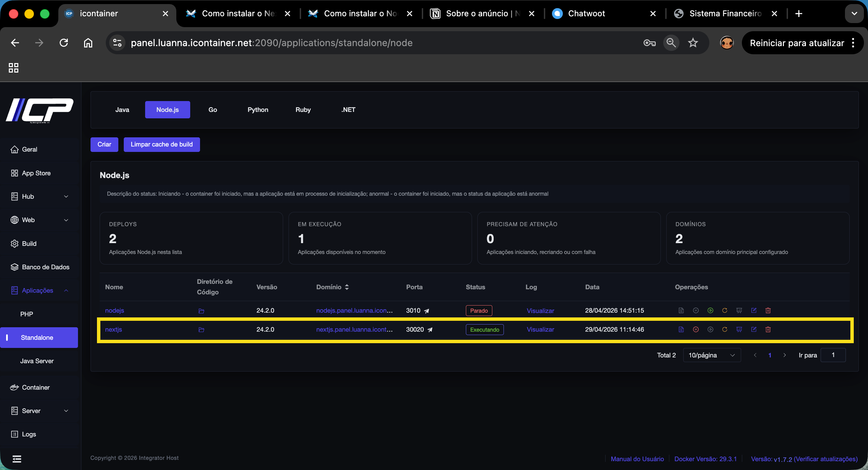
Task: Open browser apps grid icon
Action: pyautogui.click(x=14, y=68)
